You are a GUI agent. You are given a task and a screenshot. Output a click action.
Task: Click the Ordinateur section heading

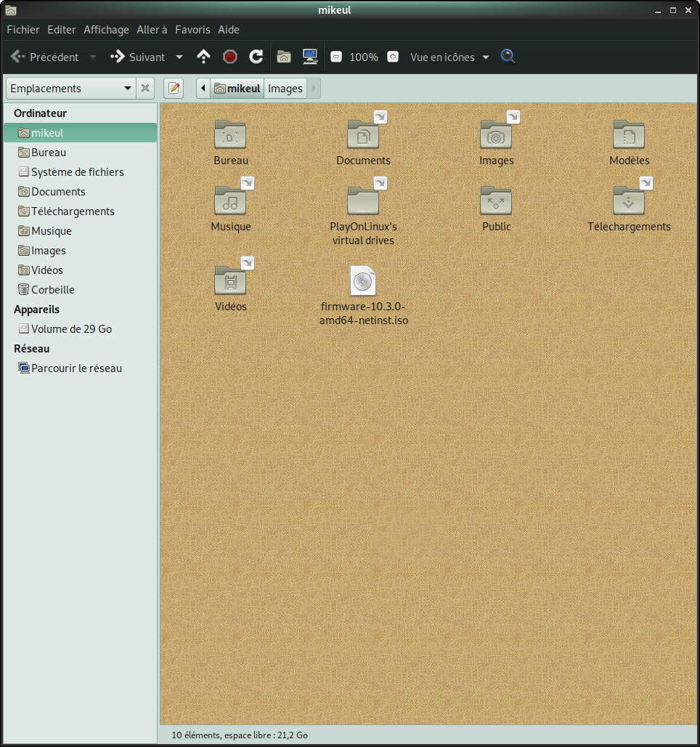click(x=40, y=113)
